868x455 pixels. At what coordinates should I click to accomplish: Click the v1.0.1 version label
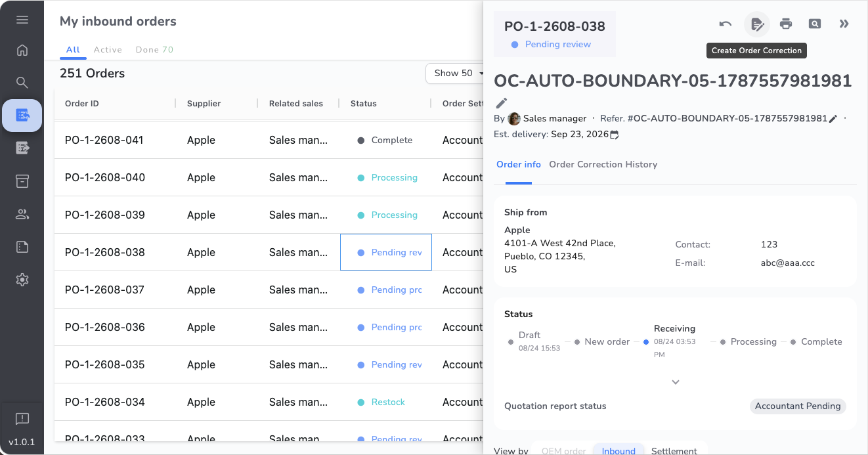click(22, 442)
